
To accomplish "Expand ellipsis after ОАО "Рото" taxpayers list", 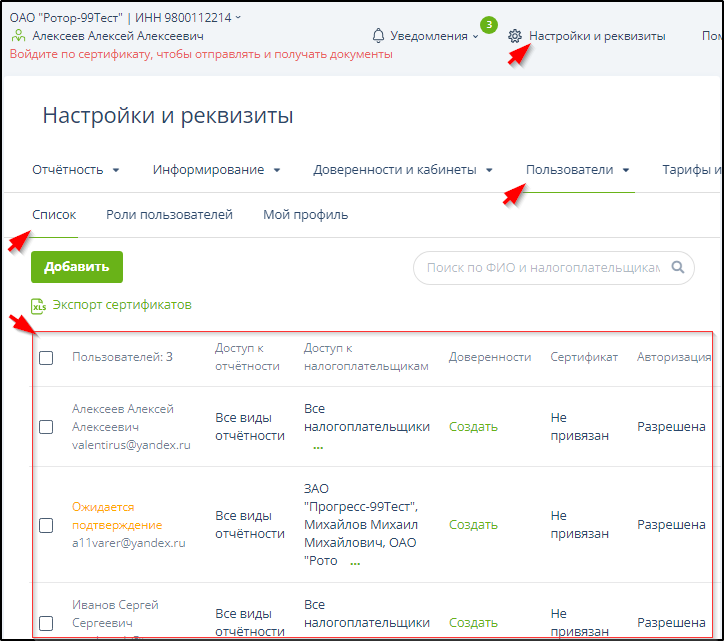I will [x=354, y=563].
